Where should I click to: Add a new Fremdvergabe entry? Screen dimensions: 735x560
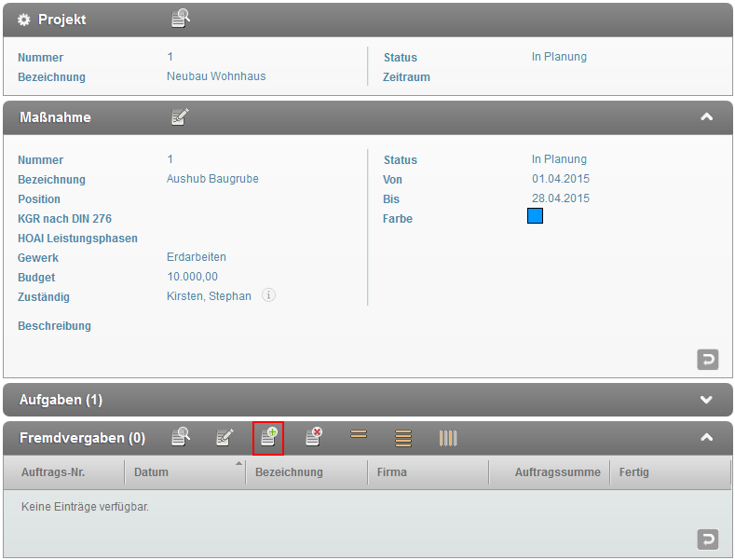tap(268, 437)
